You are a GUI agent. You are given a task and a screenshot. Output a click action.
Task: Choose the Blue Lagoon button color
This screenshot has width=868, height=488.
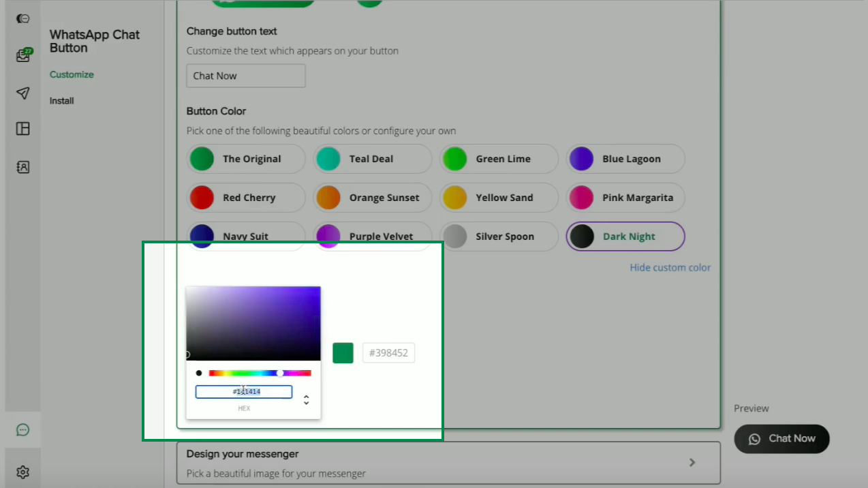click(x=625, y=159)
